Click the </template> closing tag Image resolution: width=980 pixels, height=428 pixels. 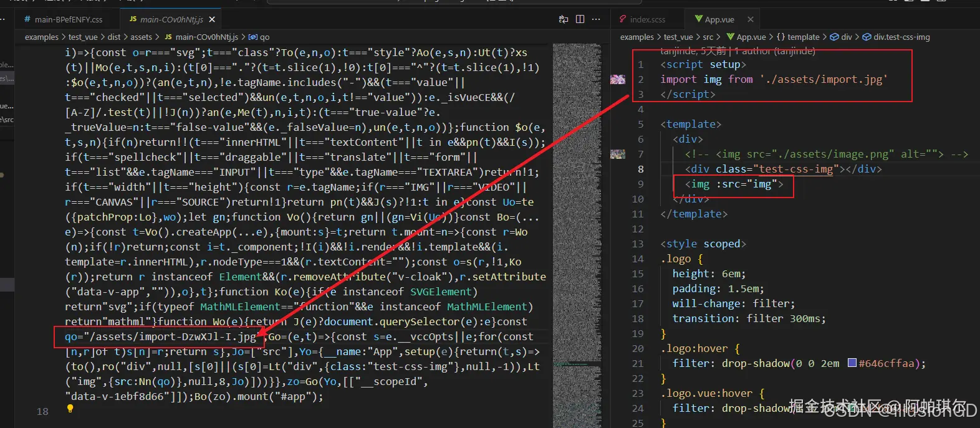pos(694,214)
